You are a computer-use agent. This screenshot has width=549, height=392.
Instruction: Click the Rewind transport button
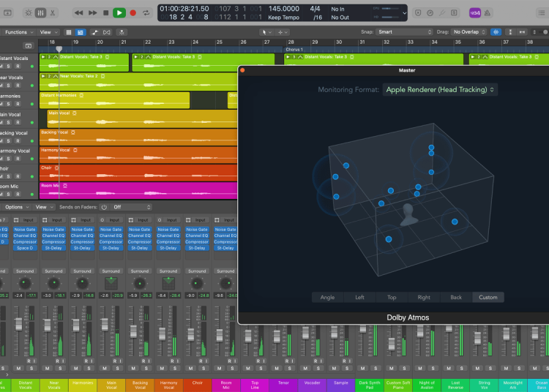click(x=78, y=12)
